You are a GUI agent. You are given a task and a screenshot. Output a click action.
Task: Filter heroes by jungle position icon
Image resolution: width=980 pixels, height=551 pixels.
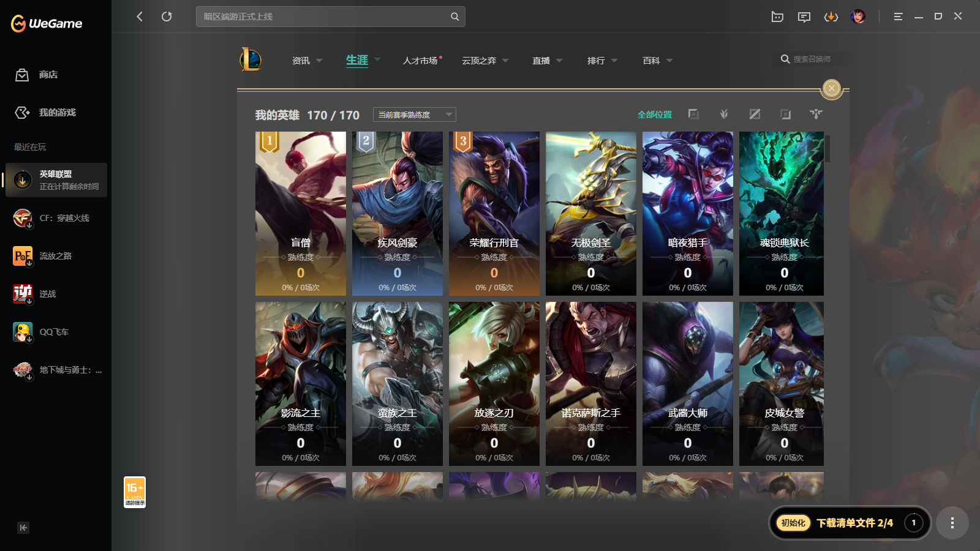(x=724, y=114)
